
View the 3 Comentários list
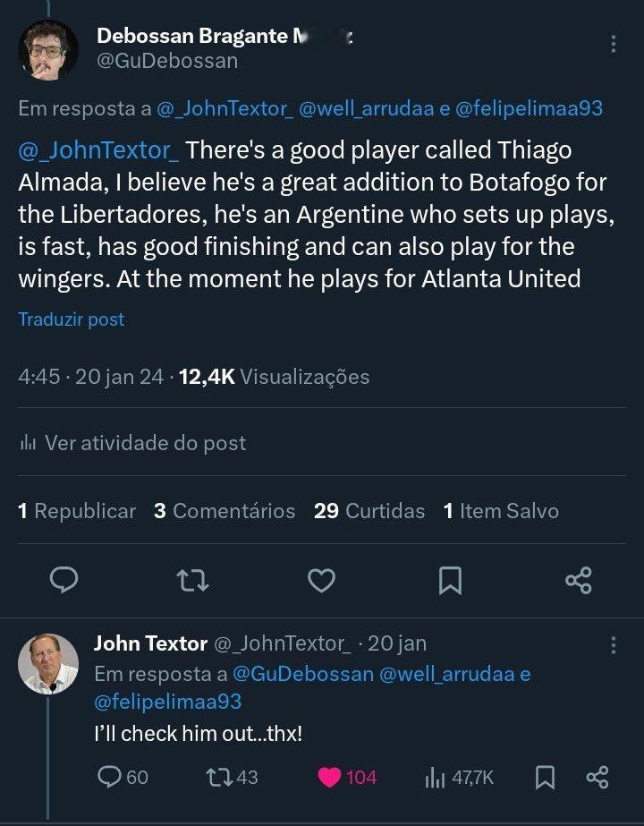click(225, 511)
